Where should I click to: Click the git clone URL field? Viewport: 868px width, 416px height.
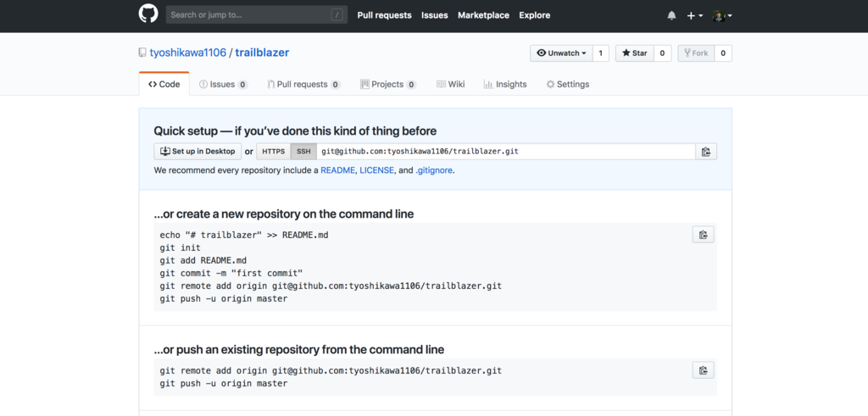pyautogui.click(x=505, y=151)
